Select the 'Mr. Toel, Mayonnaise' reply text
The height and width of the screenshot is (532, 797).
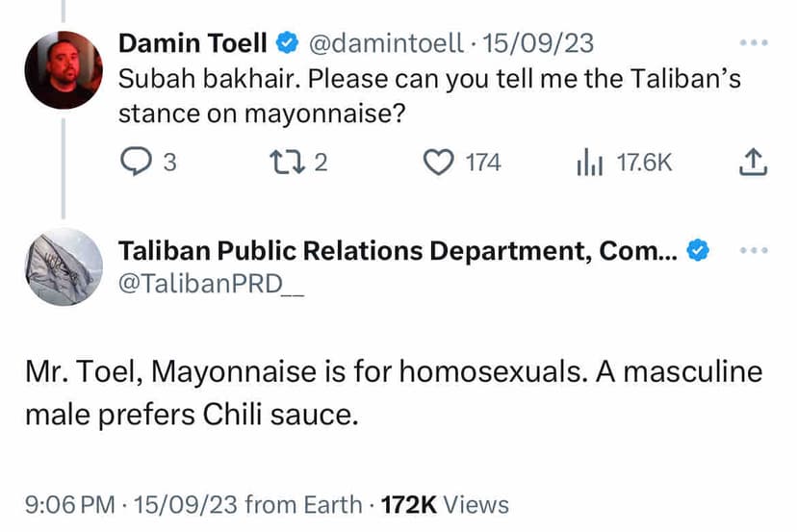[x=393, y=393]
